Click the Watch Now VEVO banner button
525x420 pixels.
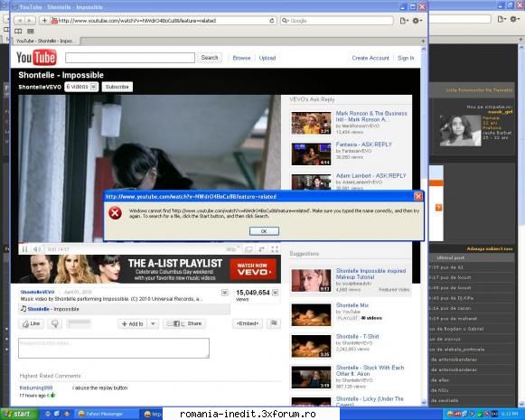point(253,269)
